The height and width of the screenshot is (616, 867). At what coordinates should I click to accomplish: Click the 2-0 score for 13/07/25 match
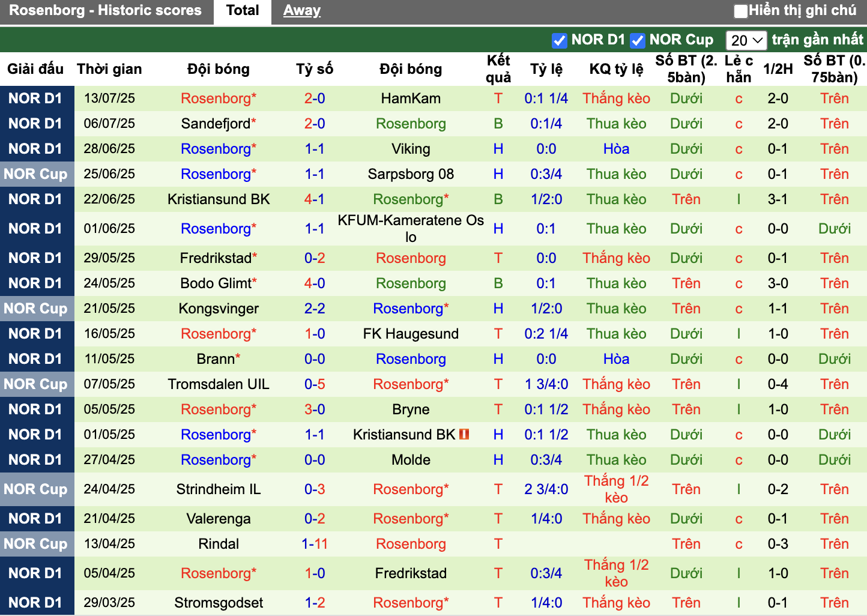pyautogui.click(x=315, y=98)
